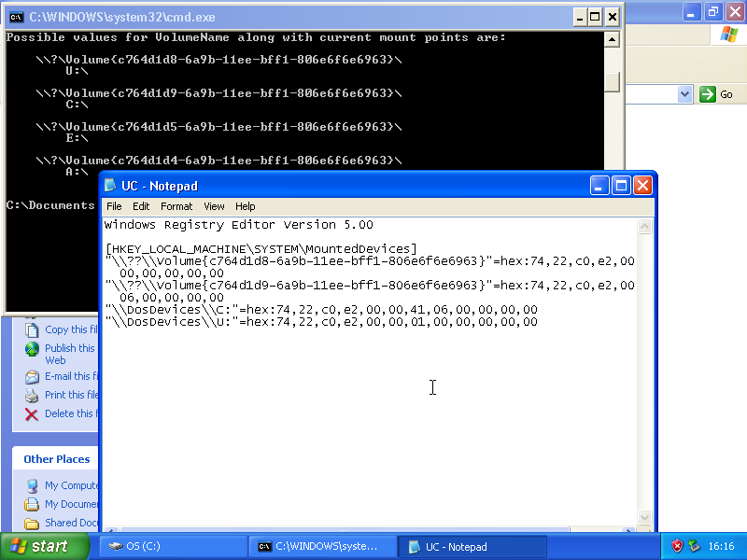Click the printer icon in the Explorer task pane

32,395
